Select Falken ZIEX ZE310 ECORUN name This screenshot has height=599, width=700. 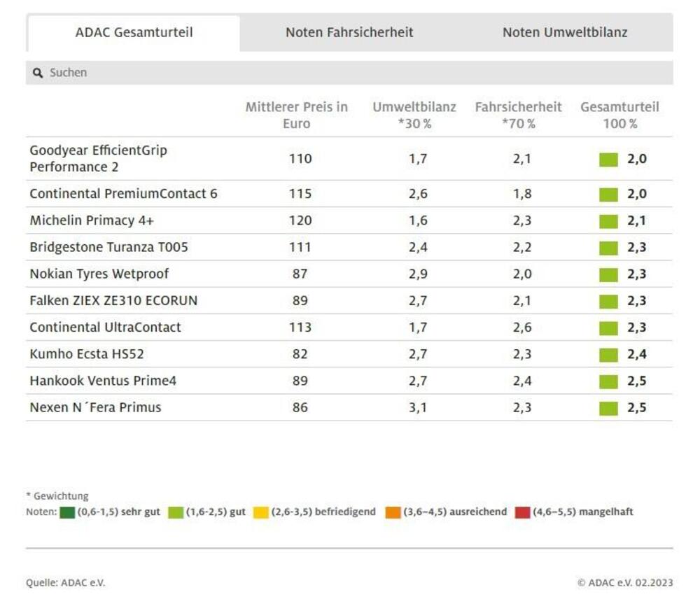point(113,300)
